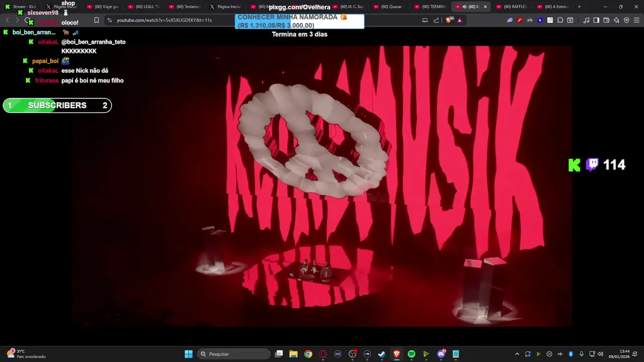The height and width of the screenshot is (362, 644).
Task: Open Spotify from the taskbar
Action: click(x=412, y=354)
